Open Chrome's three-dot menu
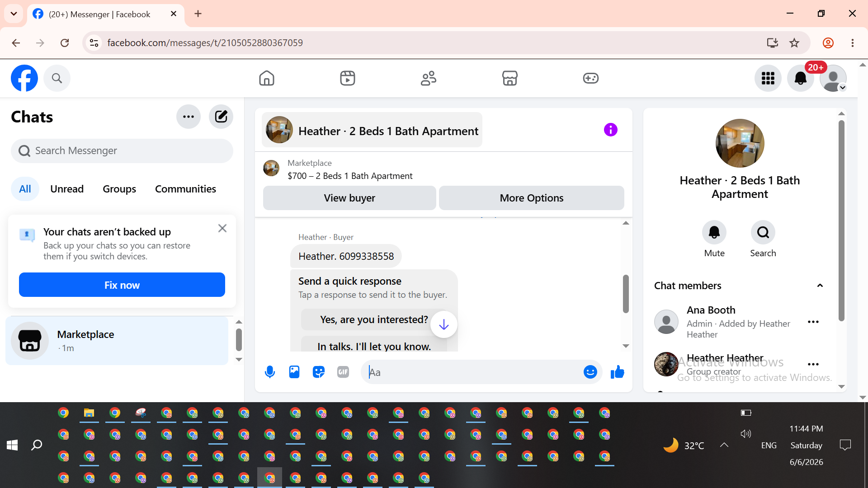868x488 pixels. click(853, 43)
